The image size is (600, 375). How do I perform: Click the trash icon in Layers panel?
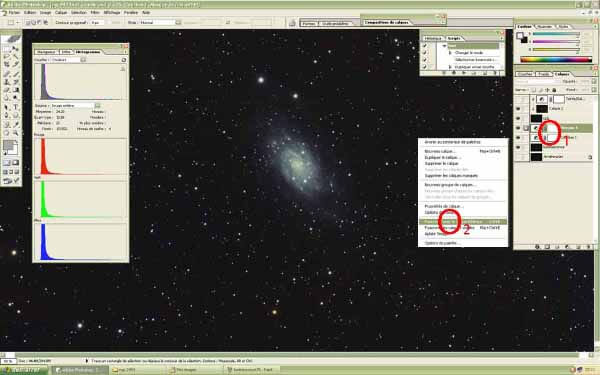(589, 247)
